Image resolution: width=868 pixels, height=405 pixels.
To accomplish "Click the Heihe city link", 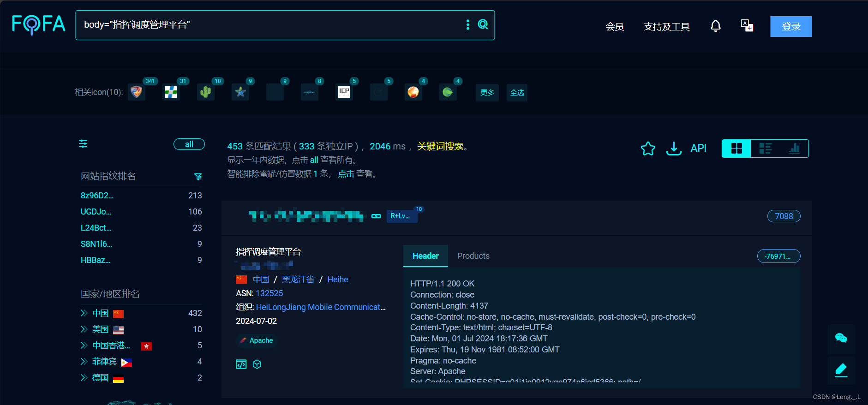I will coord(338,280).
